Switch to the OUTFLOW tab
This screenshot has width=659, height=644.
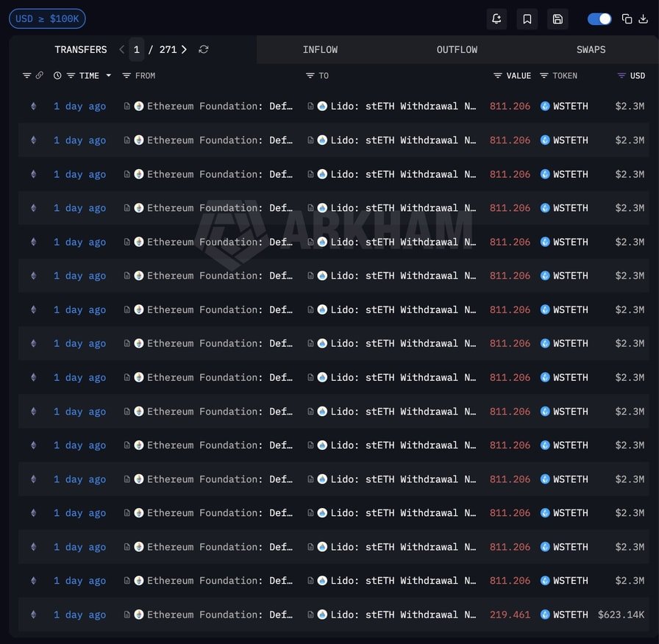457,49
